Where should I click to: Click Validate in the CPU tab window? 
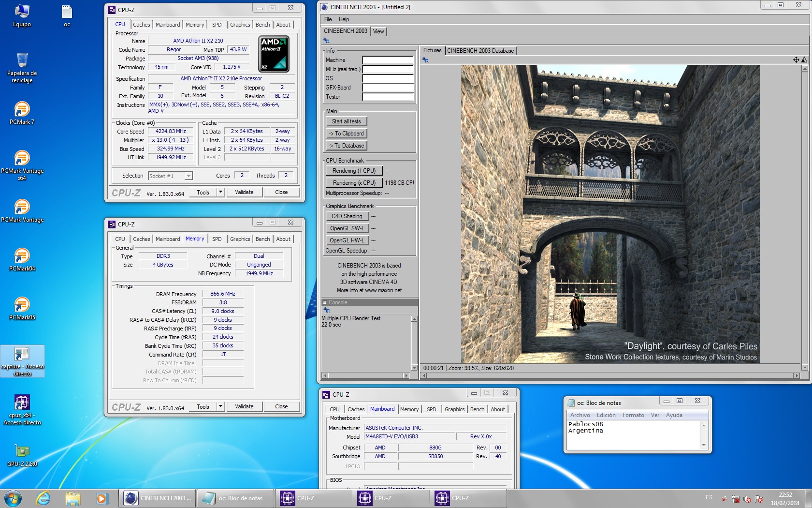[244, 192]
